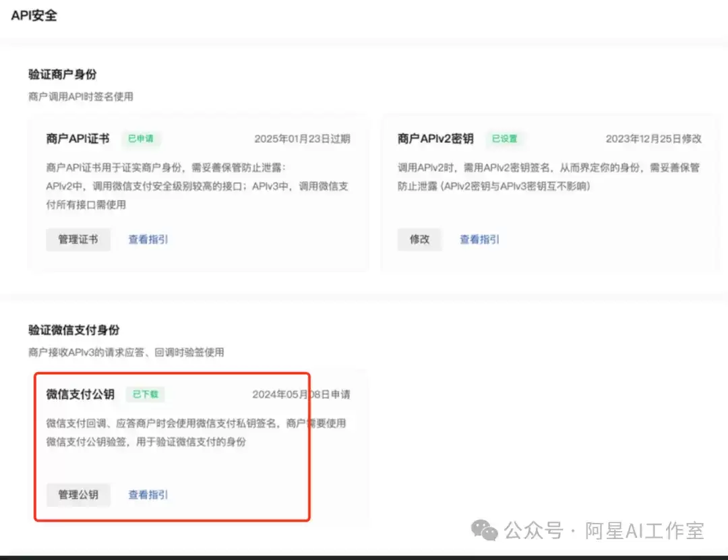Click the 2023年12月25日修改 date text
728x560 pixels.
click(654, 138)
